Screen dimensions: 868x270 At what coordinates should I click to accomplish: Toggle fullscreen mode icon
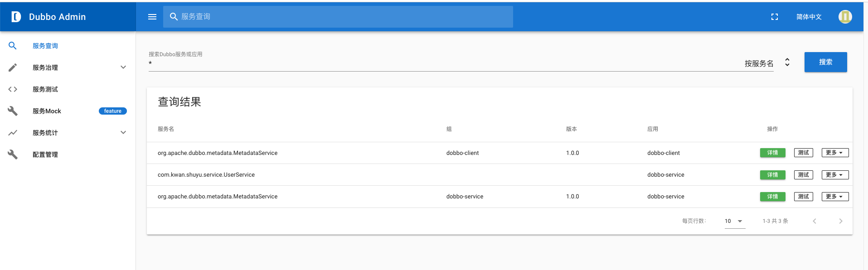[775, 17]
